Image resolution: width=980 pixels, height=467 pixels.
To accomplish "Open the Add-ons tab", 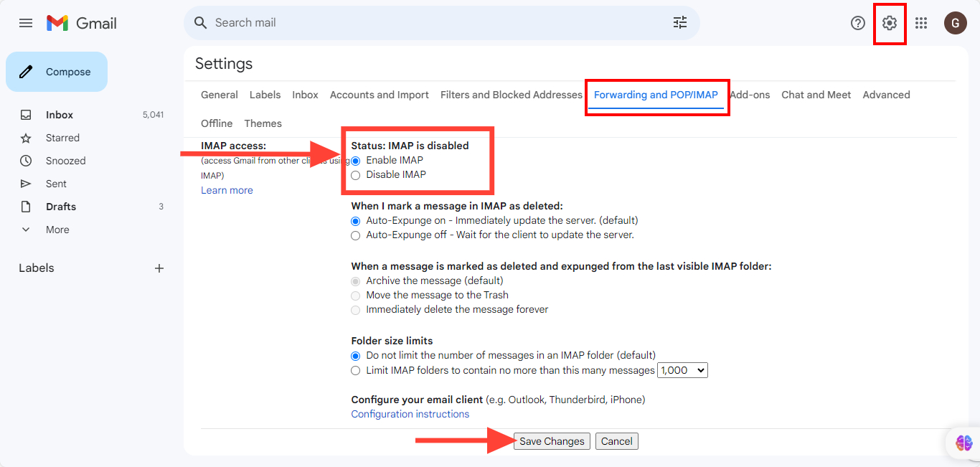I will (x=750, y=95).
